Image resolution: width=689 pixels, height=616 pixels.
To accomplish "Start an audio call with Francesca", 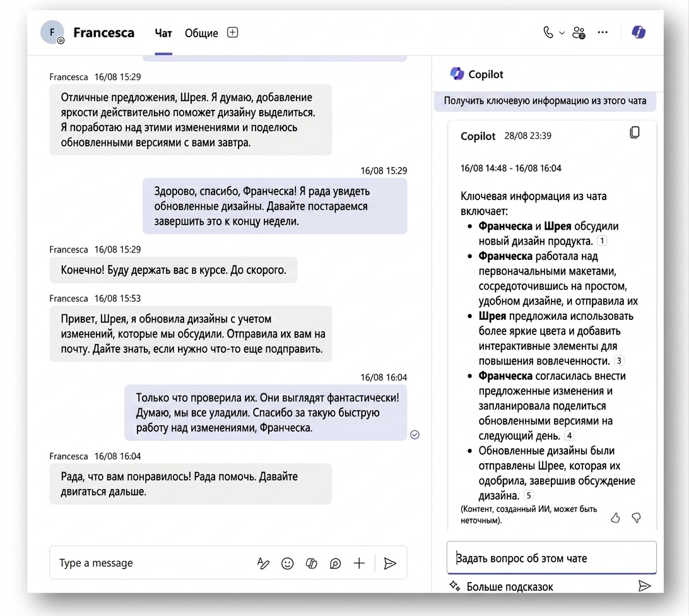I will click(548, 33).
